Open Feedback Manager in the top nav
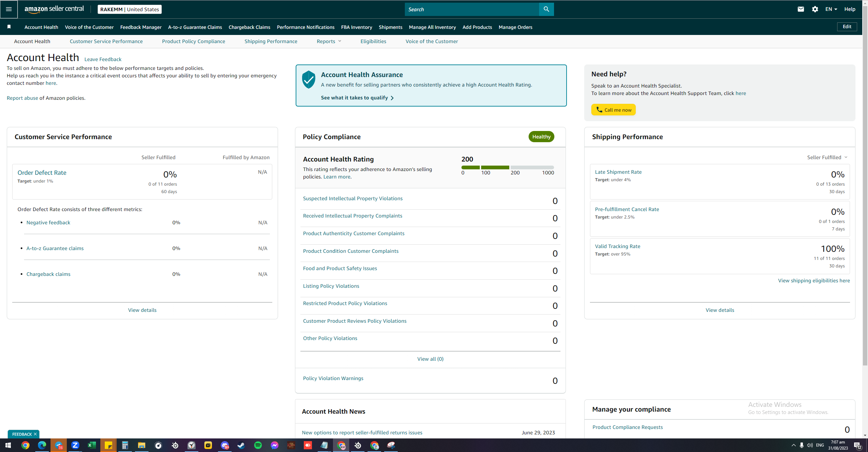Screen dimensions: 868x452 click(x=141, y=27)
